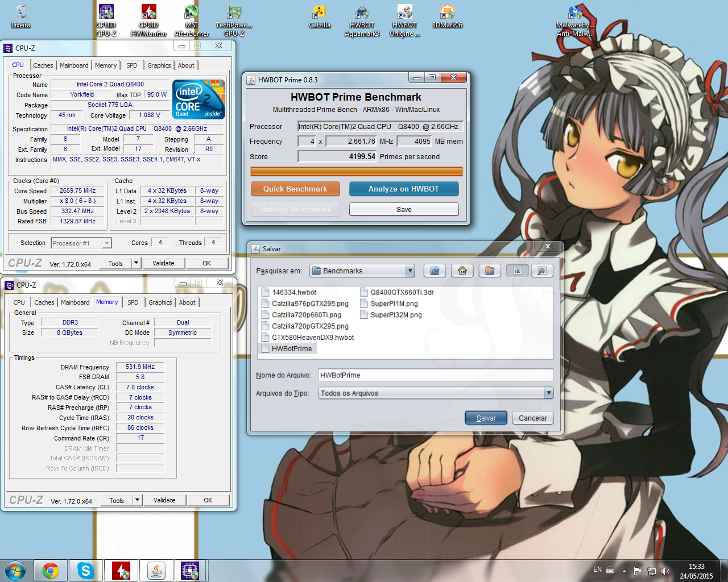Launch MSI Afterburner from the desktop

(191, 20)
